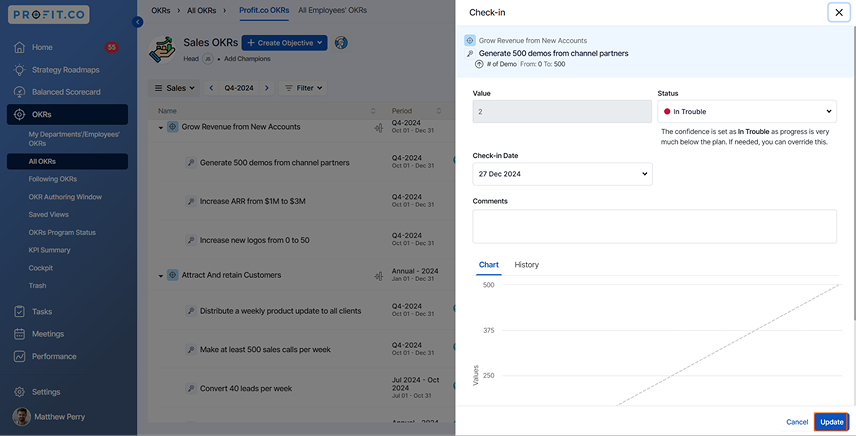
Task: Click key icon beside Increase ARR row
Action: coord(191,201)
